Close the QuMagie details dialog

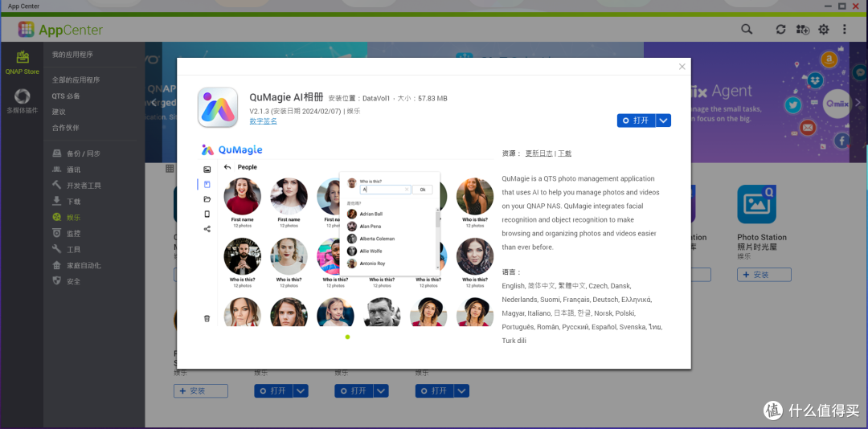pyautogui.click(x=682, y=67)
